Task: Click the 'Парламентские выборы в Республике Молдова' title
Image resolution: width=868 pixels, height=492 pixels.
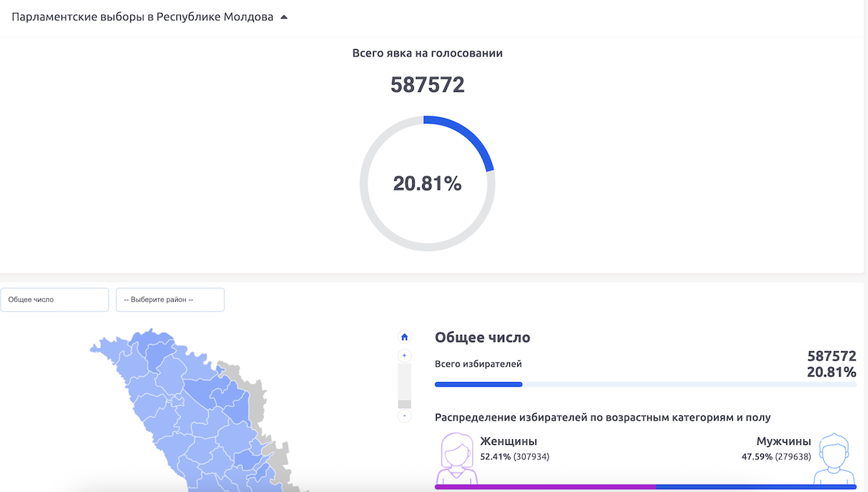Action: pyautogui.click(x=142, y=17)
